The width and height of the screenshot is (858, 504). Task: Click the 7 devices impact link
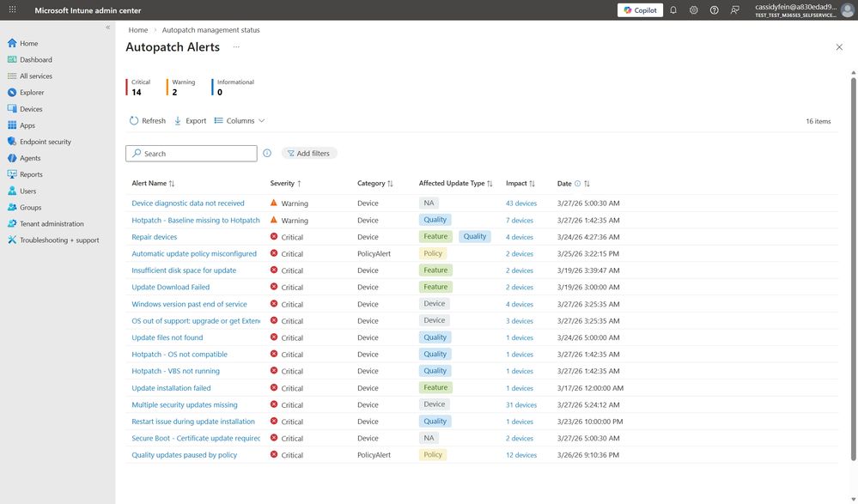pos(520,221)
